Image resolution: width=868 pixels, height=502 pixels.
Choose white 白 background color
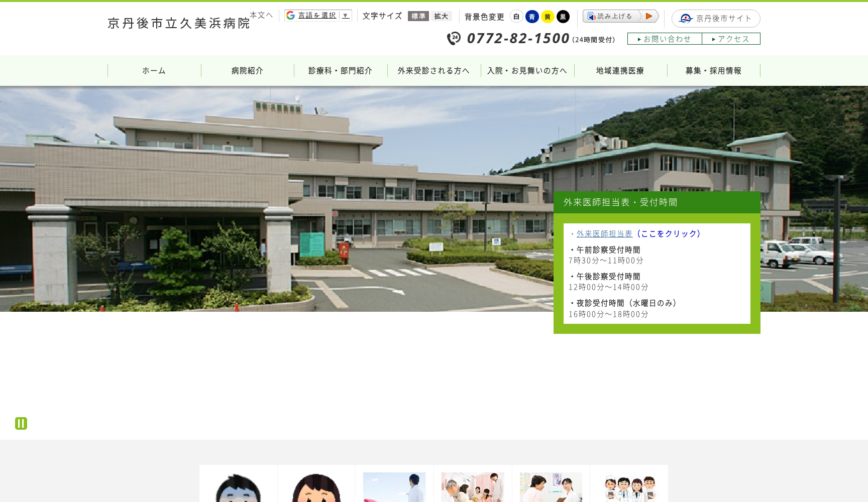[x=516, y=17]
